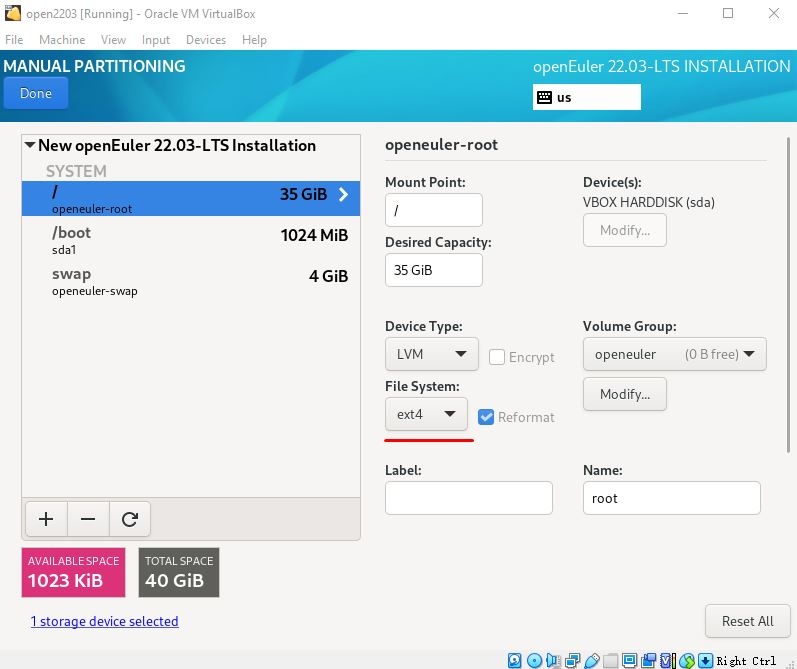Click the Label input field
This screenshot has height=669, width=797.
(469, 498)
